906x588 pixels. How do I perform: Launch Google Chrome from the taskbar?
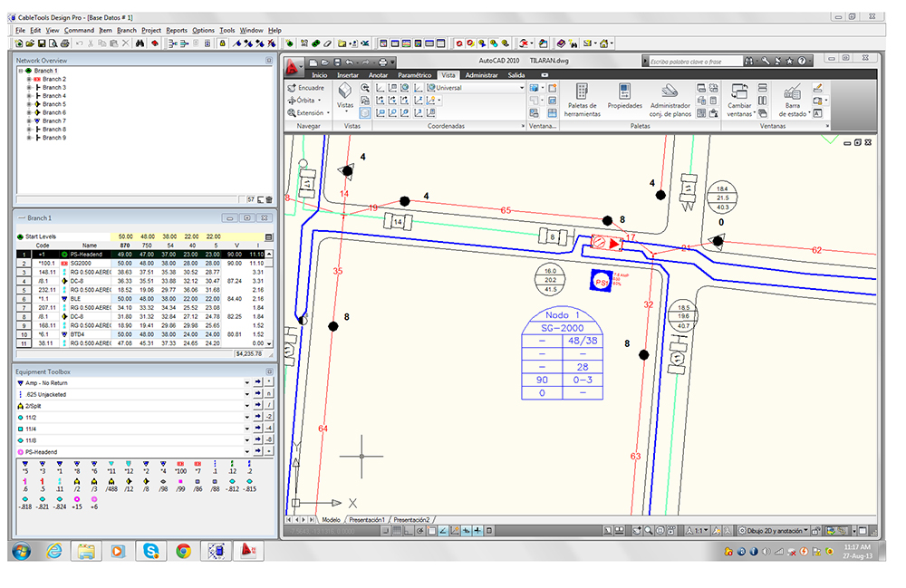pyautogui.click(x=183, y=550)
